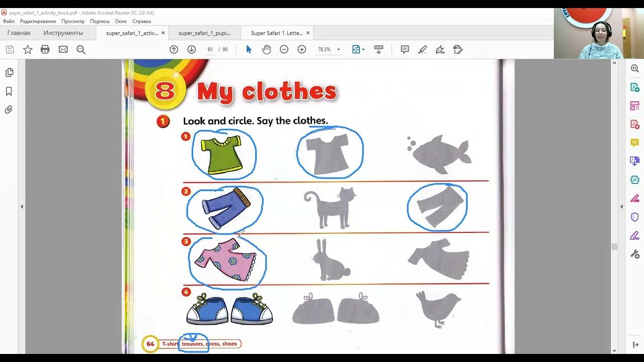
Task: Add the file to starred (star icon)
Action: (28, 49)
